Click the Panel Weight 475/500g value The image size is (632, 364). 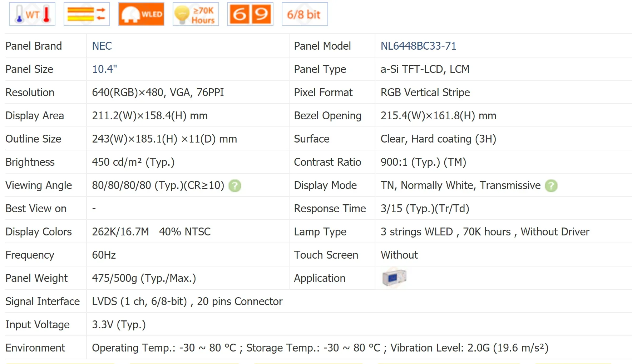click(144, 278)
